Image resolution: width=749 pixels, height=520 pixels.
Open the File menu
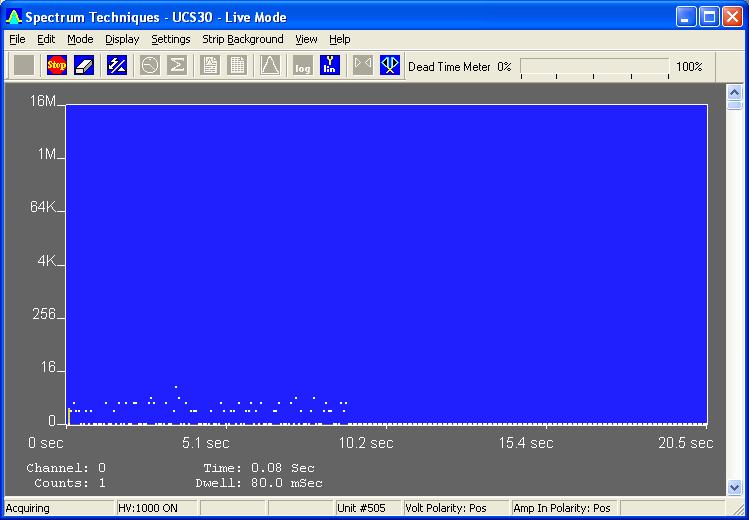click(17, 39)
